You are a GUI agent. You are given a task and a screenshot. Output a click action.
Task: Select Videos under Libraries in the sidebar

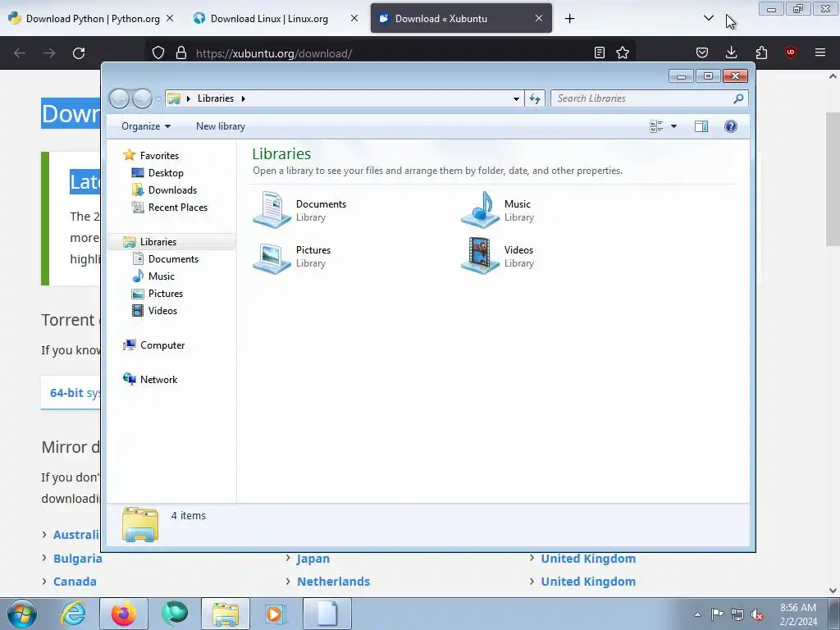(162, 311)
